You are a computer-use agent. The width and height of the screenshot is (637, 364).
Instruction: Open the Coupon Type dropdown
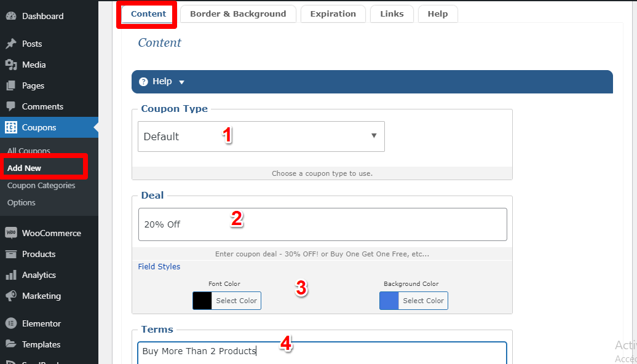point(261,136)
